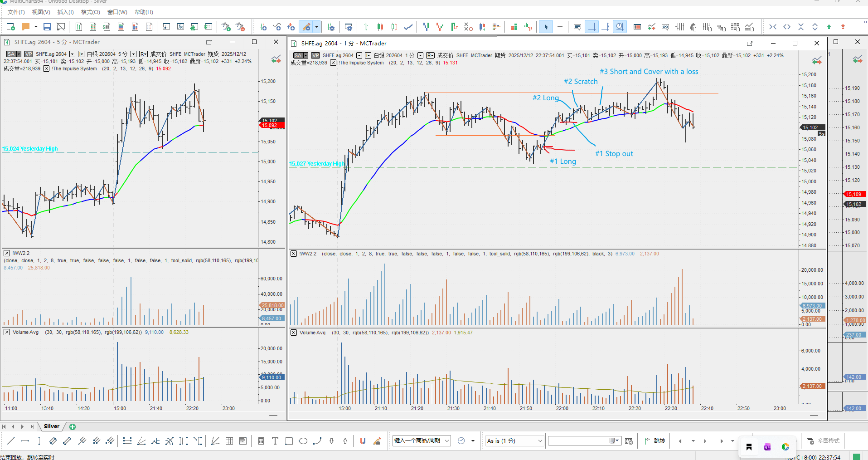Open the dropdown arrow beside the drawing pencil icon
868x460 pixels.
click(316, 27)
